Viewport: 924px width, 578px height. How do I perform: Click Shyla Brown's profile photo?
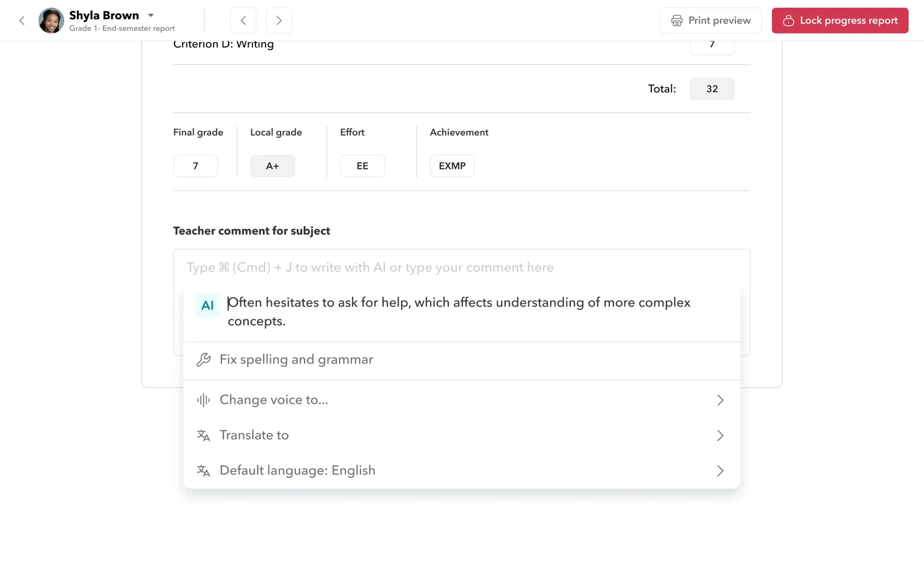51,20
